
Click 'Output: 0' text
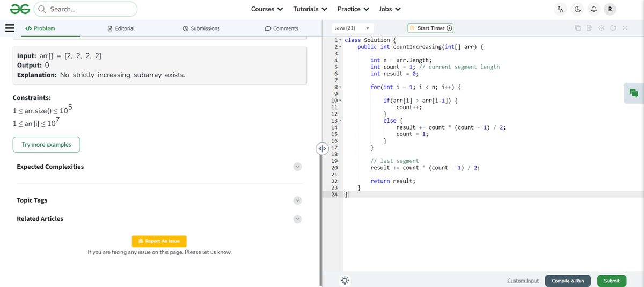click(x=33, y=65)
